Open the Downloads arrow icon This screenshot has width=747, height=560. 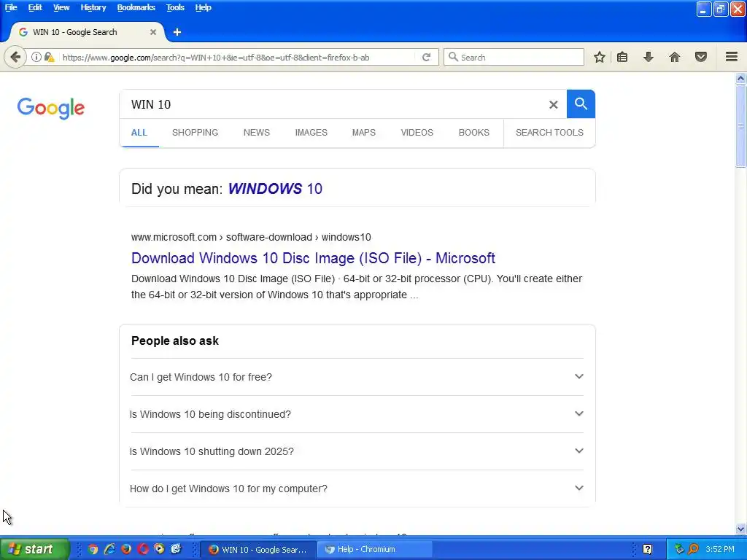pyautogui.click(x=648, y=57)
